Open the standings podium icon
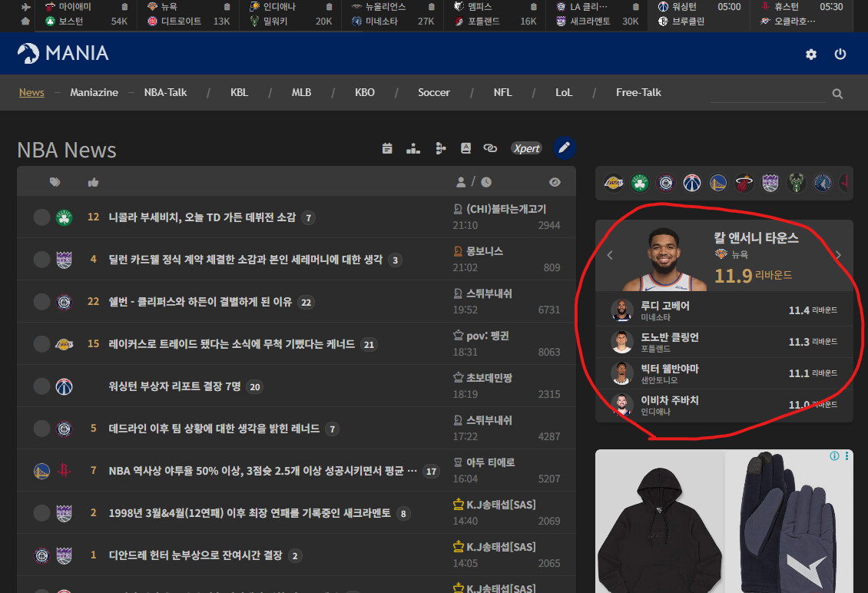The image size is (868, 593). point(413,148)
